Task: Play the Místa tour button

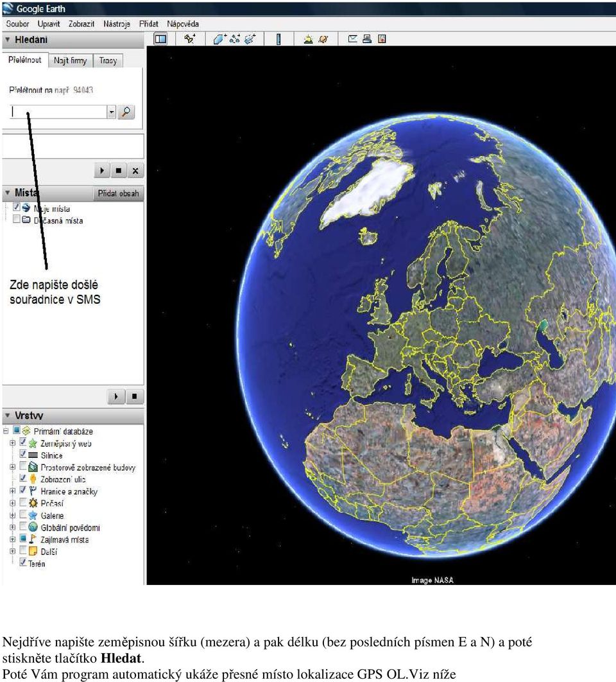Action: point(116,396)
